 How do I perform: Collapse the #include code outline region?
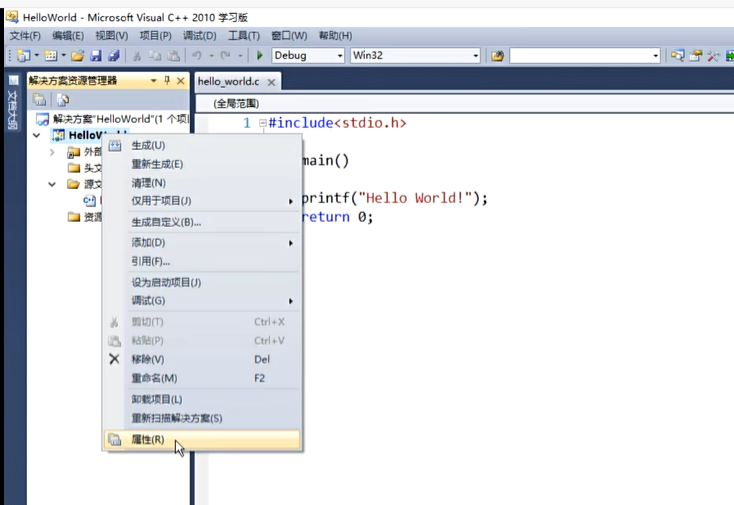[x=263, y=123]
